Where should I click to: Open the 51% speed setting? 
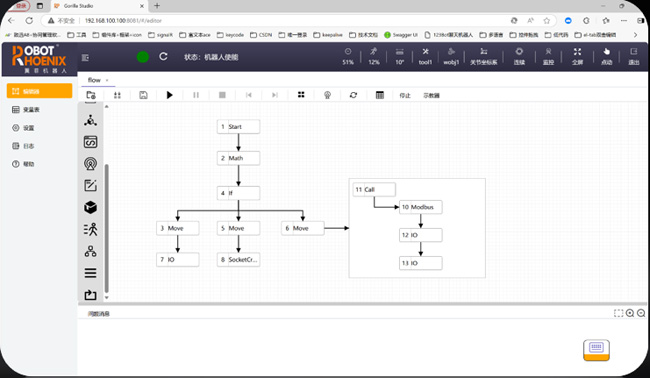click(348, 56)
